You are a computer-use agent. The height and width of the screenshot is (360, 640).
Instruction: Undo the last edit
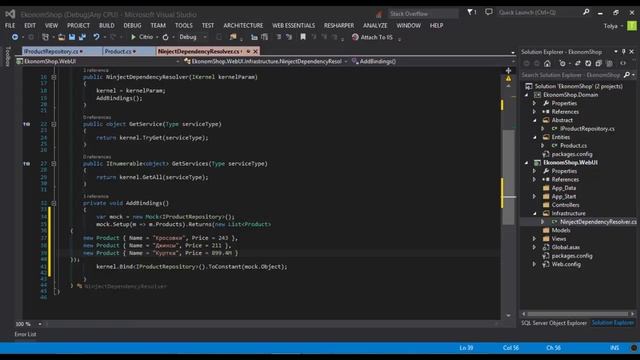(x=96, y=37)
